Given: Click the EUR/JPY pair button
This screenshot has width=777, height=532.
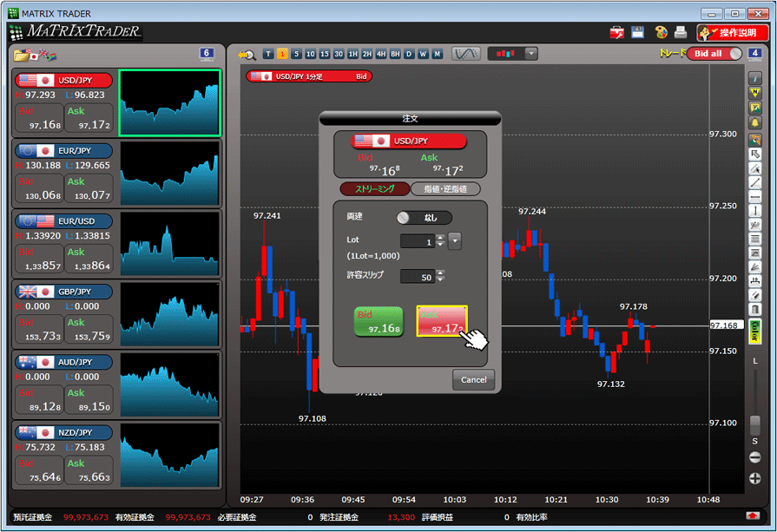Looking at the screenshot, I should 64,151.
